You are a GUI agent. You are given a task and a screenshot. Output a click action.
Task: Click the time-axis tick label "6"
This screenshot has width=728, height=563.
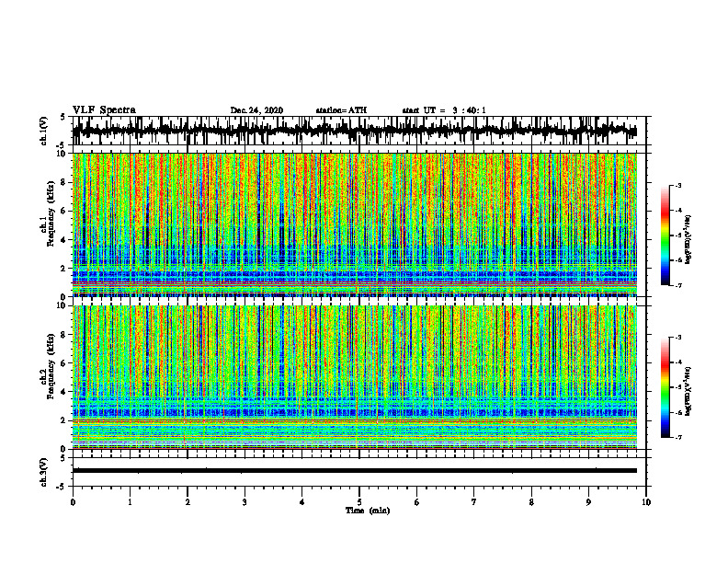point(417,502)
